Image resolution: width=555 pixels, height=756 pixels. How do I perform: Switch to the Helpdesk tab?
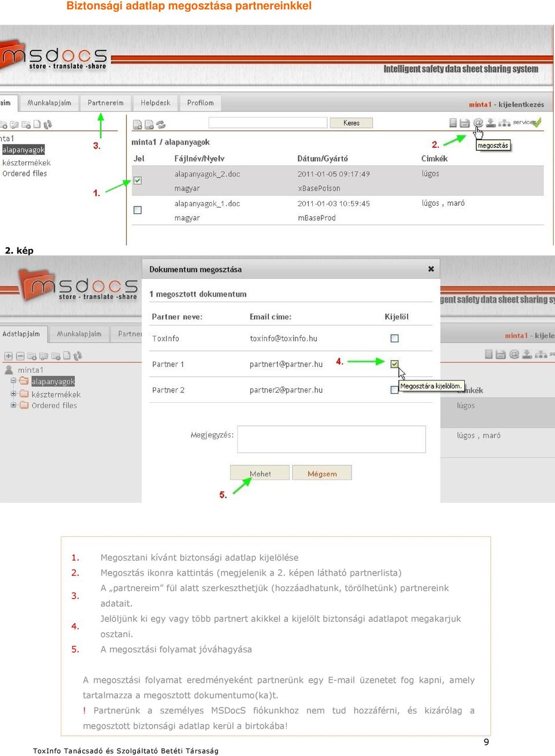[156, 103]
